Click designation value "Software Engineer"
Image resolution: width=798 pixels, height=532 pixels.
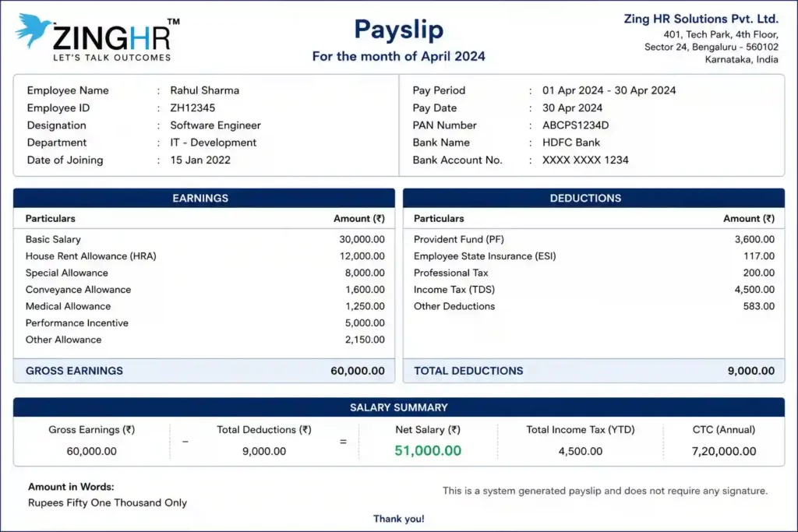[215, 125]
